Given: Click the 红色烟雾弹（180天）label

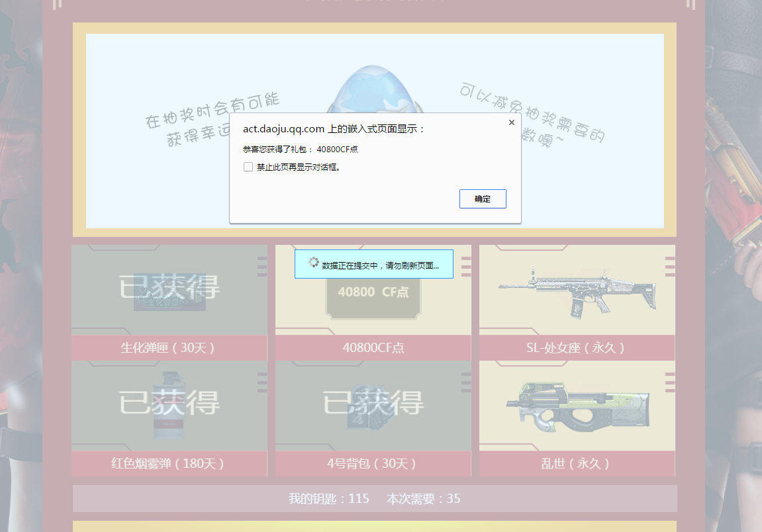Looking at the screenshot, I should coord(168,463).
